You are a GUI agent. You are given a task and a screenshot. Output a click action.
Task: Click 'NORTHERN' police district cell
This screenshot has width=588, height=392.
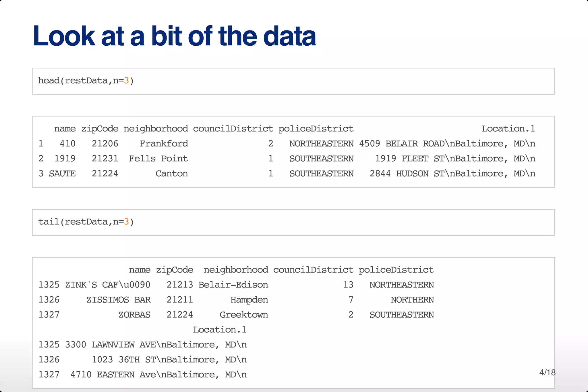(x=412, y=300)
